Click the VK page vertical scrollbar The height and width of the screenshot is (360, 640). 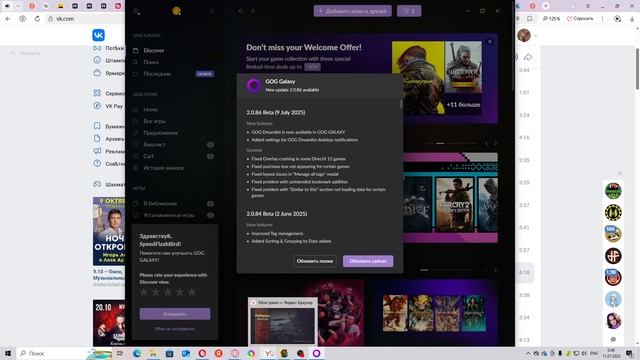click(x=637, y=69)
